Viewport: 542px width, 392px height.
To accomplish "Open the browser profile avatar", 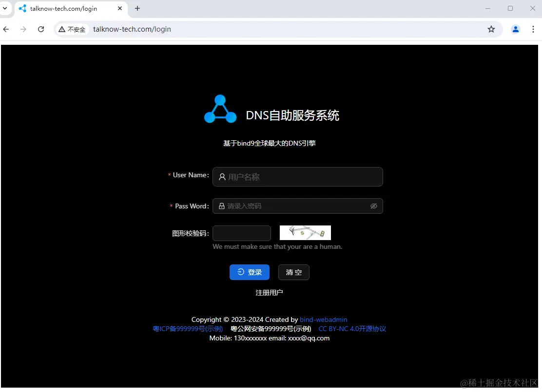I will pos(515,29).
